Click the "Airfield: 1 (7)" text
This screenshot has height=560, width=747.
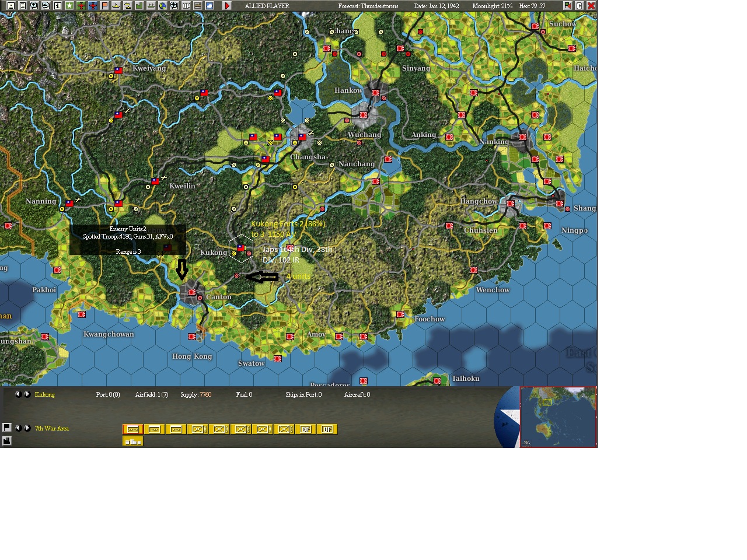coord(152,395)
